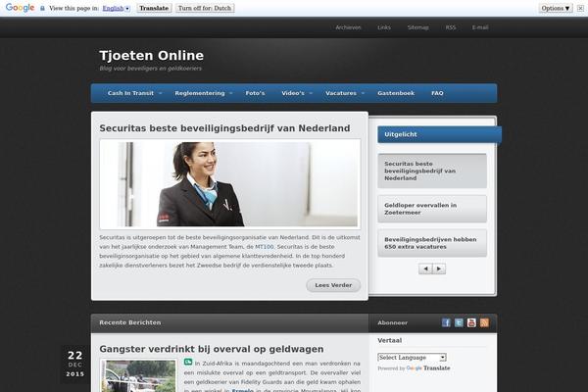
Task: Open Securitas beste beveiligingsbedrijf article headline
Action: 224,128
